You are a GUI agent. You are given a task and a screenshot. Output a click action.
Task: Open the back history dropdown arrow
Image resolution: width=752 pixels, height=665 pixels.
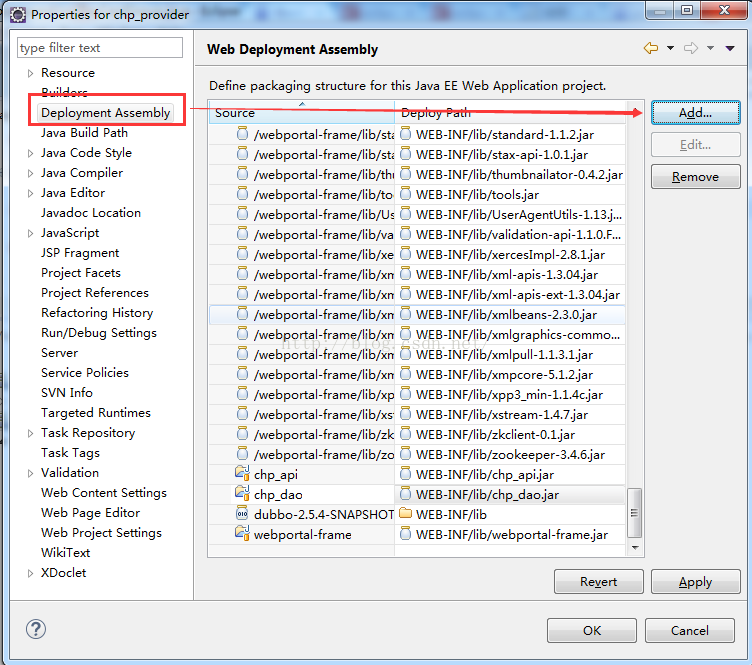(x=670, y=48)
